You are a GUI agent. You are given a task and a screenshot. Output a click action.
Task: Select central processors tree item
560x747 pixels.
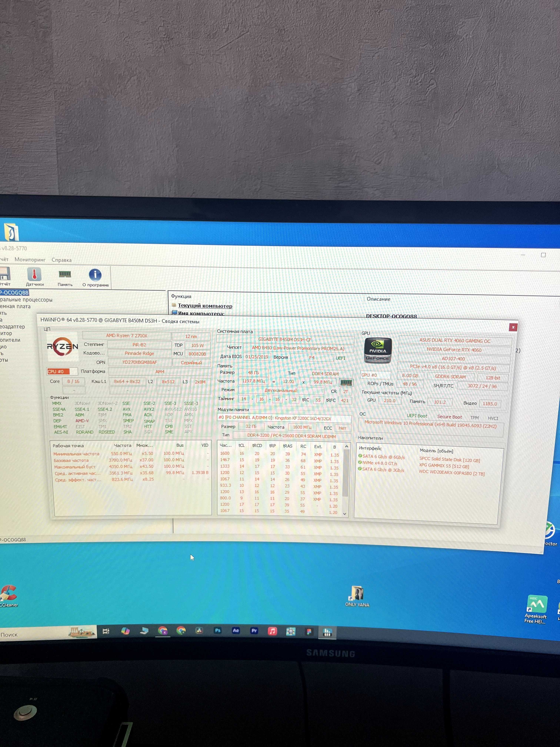click(26, 300)
